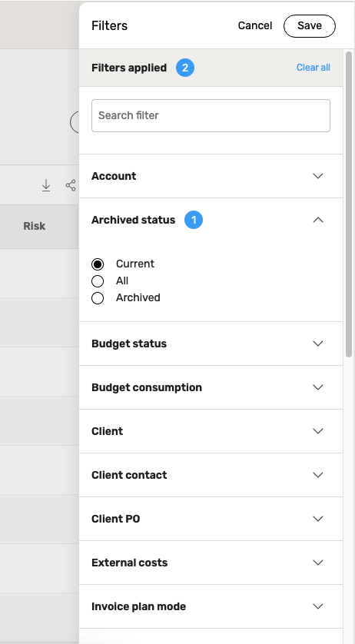The width and height of the screenshot is (355, 644).
Task: Cancel the filter changes
Action: coord(255,26)
